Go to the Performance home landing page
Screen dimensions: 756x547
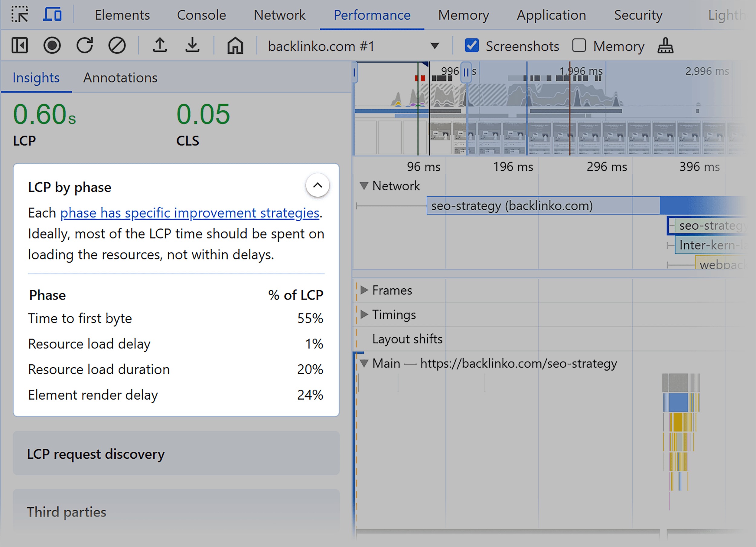235,45
